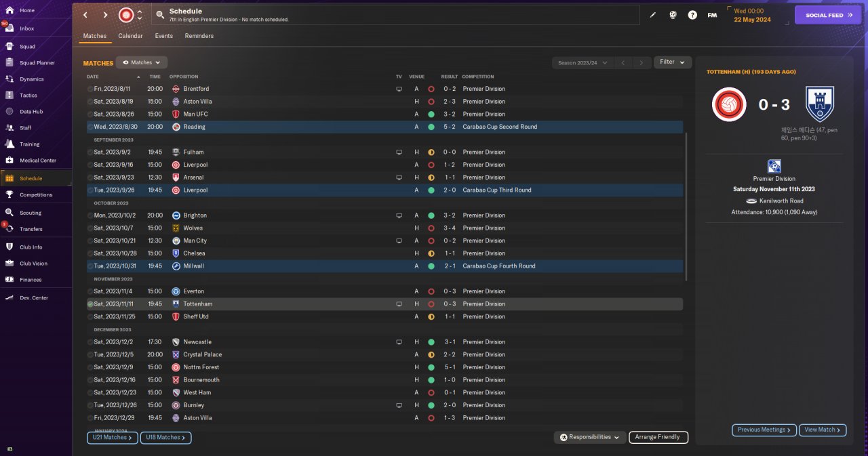Open the Matches view dropdown

[x=142, y=62]
